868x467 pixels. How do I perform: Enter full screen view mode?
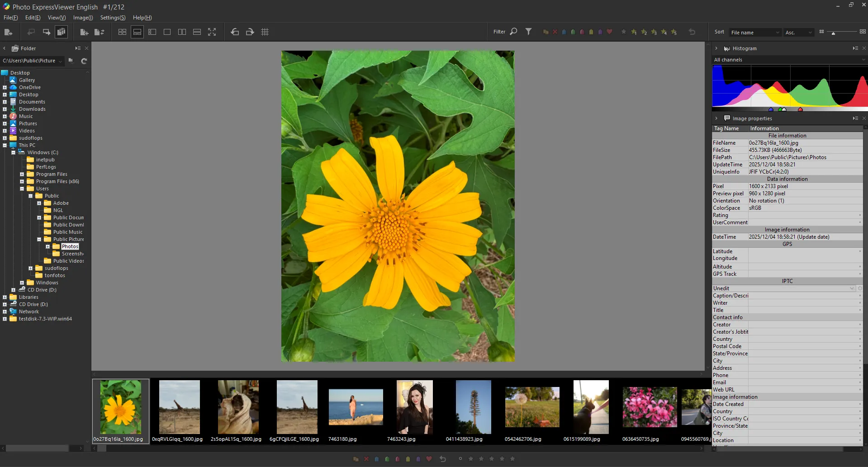(x=212, y=32)
